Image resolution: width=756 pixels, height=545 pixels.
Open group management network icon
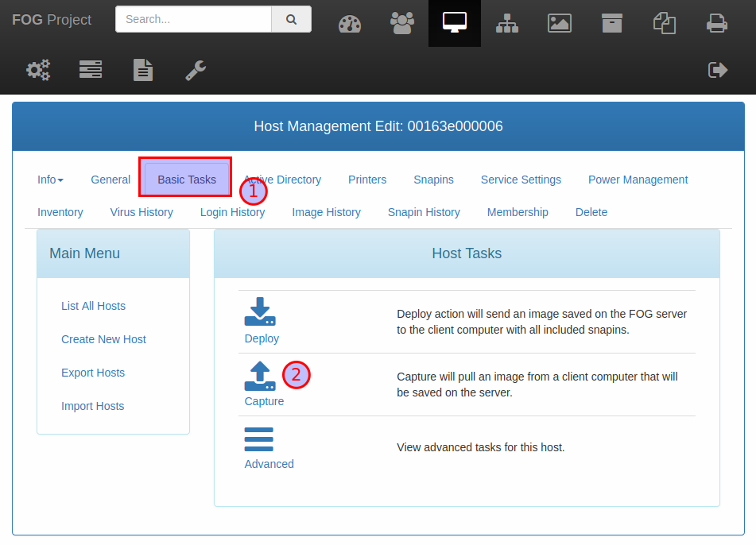507,23
